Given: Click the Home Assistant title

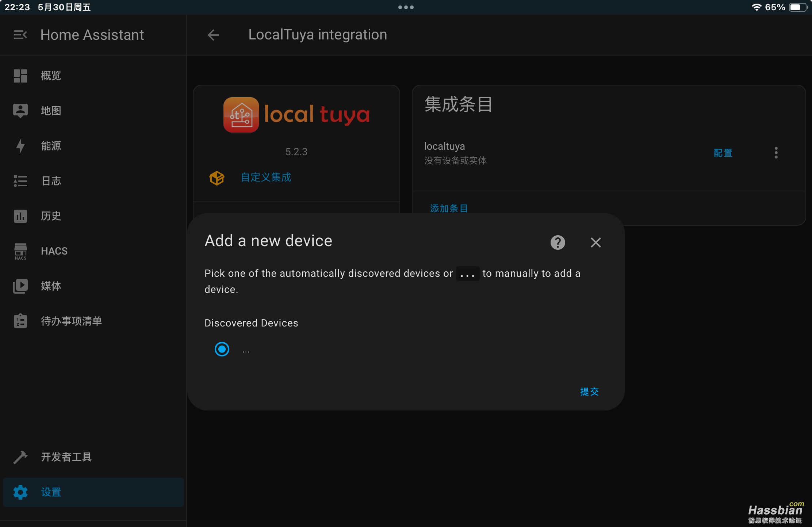Looking at the screenshot, I should click(92, 35).
